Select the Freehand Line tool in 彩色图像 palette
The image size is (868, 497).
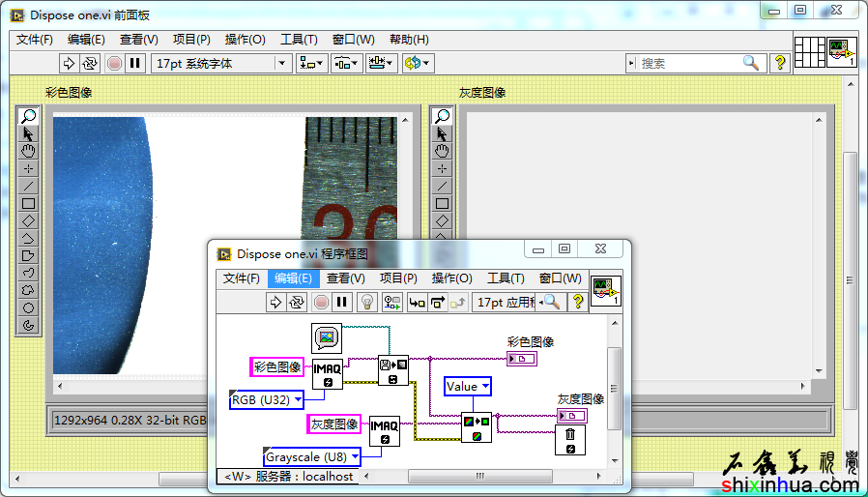[x=28, y=273]
